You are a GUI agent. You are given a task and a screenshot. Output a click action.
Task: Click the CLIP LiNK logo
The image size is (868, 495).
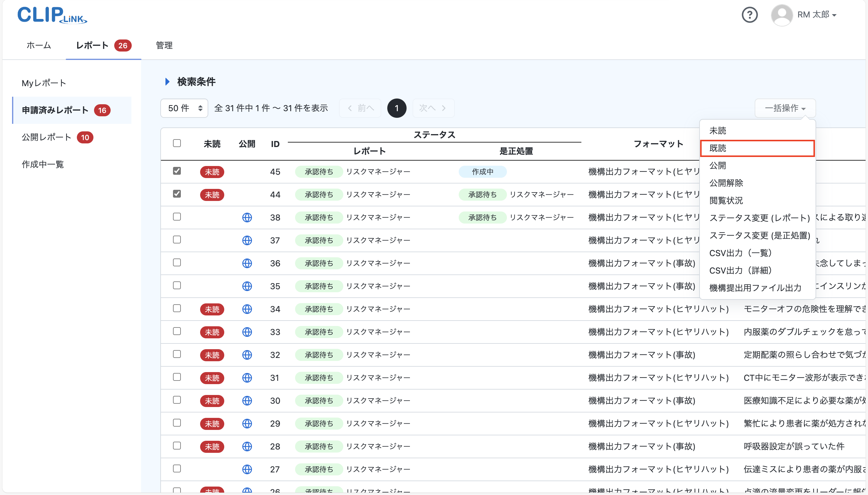pos(52,15)
